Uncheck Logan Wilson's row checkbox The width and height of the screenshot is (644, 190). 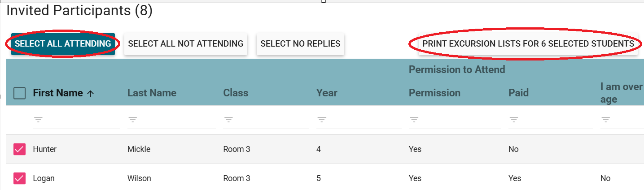[x=19, y=178]
